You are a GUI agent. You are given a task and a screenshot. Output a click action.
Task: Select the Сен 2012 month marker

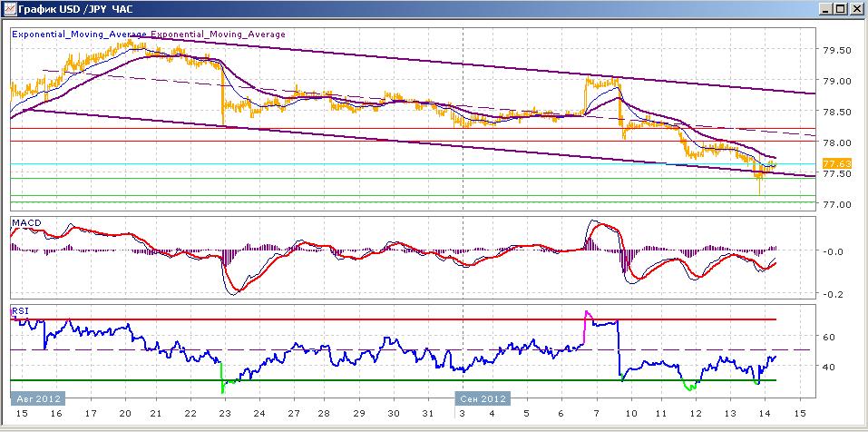point(483,398)
